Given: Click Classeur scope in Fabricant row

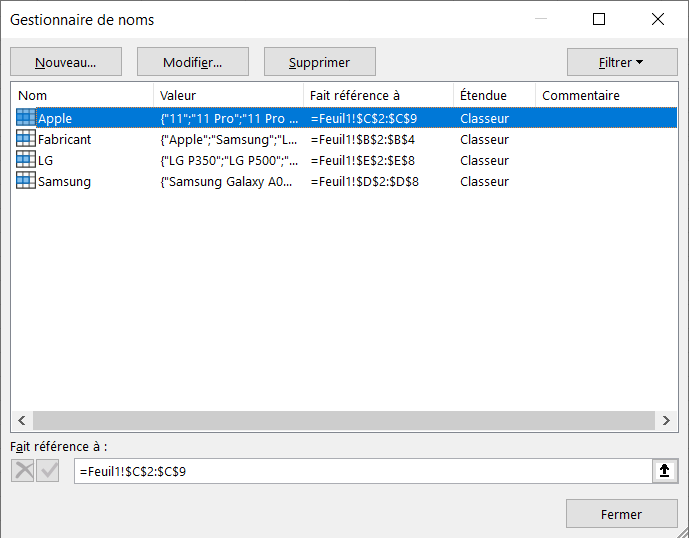Looking at the screenshot, I should [x=484, y=140].
